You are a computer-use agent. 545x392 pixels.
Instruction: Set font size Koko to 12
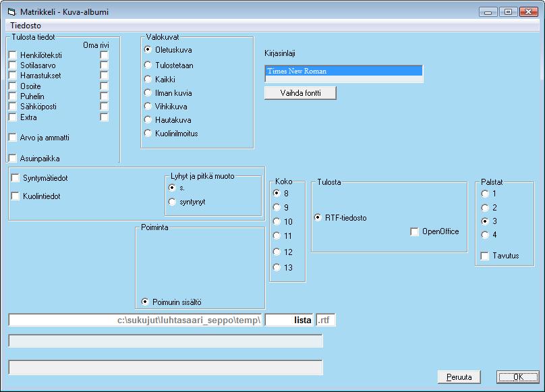click(277, 252)
